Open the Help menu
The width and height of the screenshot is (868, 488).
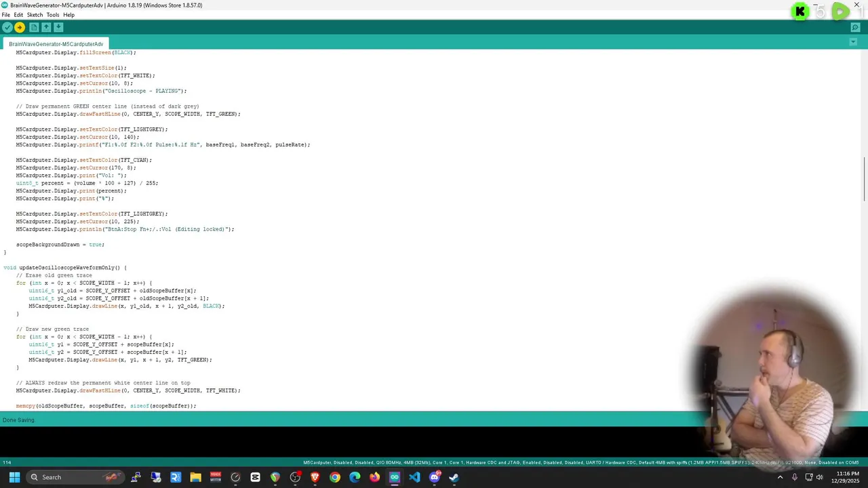pyautogui.click(x=68, y=15)
